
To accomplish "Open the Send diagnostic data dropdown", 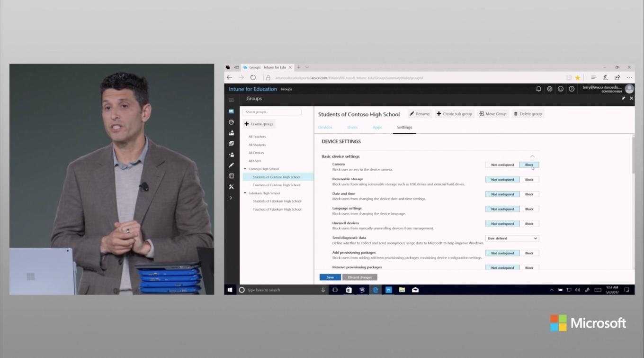I will (512, 239).
